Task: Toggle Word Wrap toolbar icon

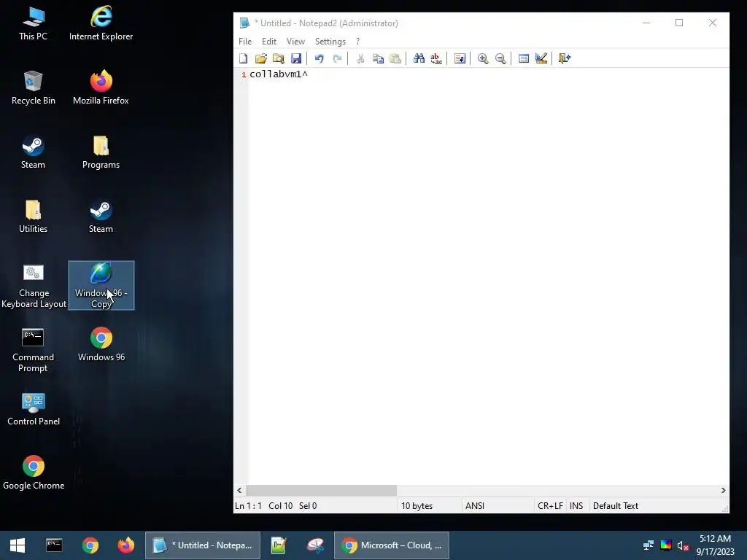Action: pyautogui.click(x=460, y=58)
